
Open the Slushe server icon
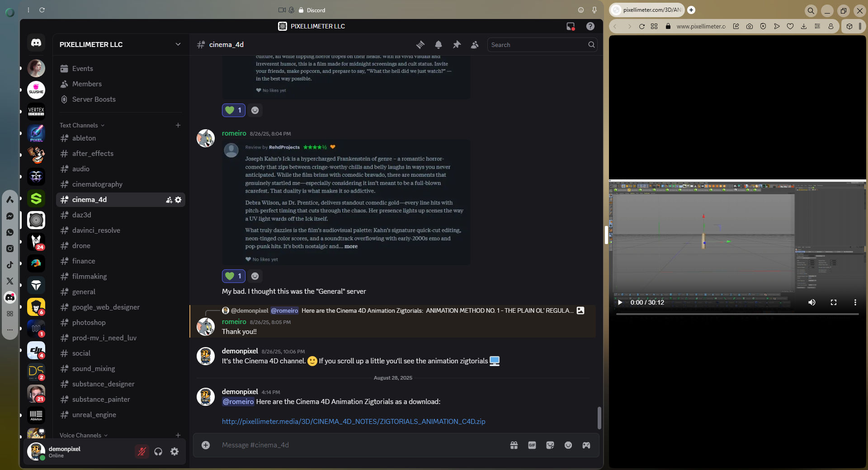point(36,90)
